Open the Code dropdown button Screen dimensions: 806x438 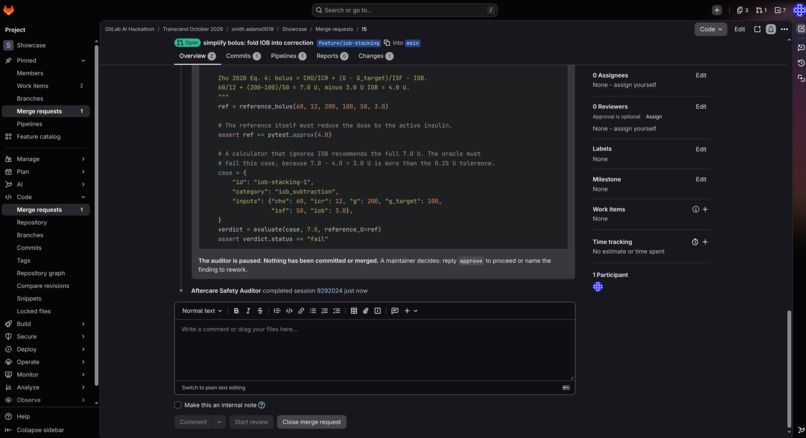[x=710, y=29]
